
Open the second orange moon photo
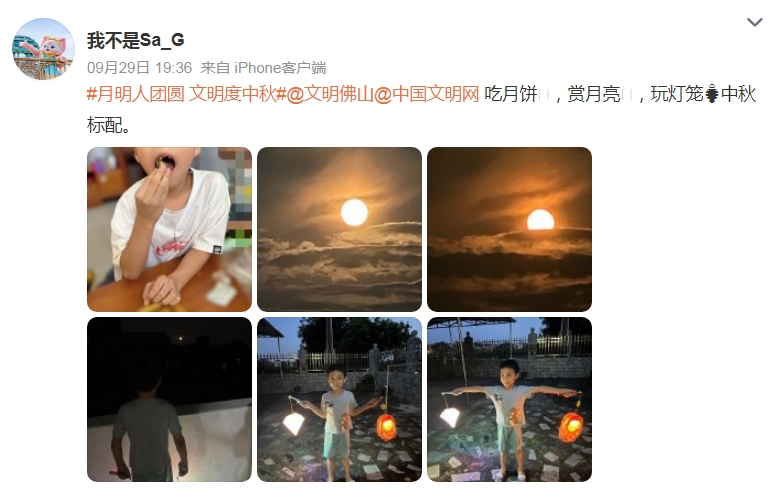point(509,229)
